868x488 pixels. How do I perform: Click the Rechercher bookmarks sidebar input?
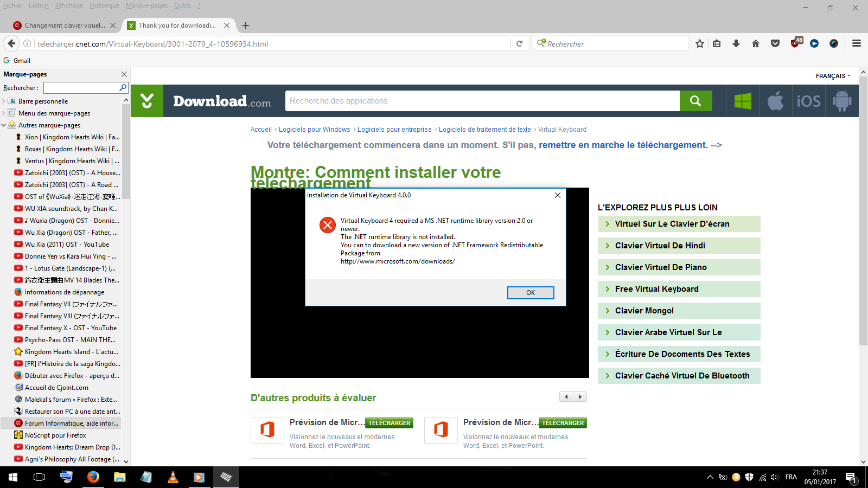81,87
